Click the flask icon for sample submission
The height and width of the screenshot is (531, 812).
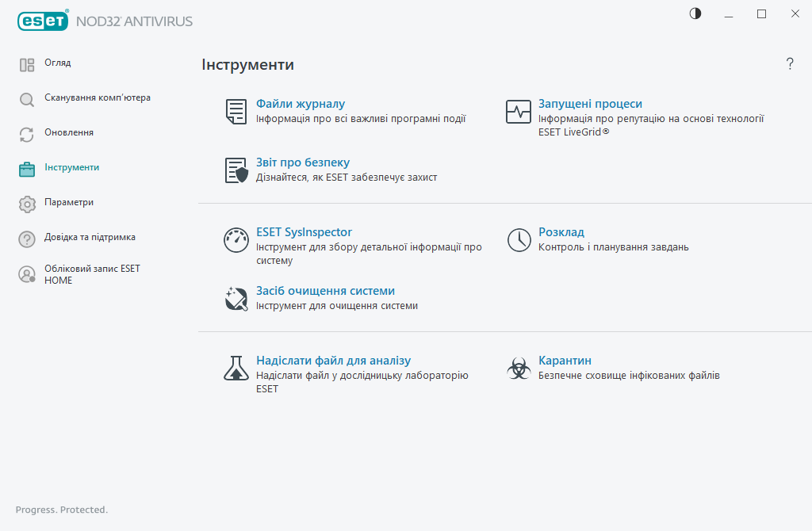(236, 368)
